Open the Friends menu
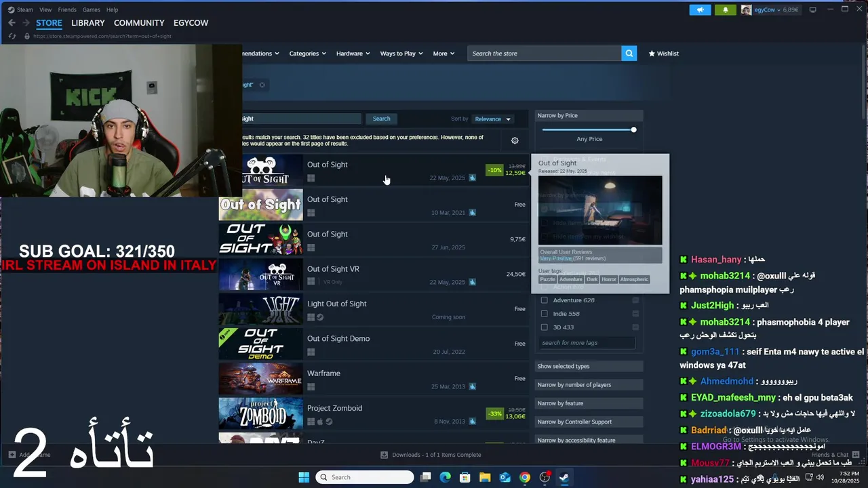 point(67,9)
